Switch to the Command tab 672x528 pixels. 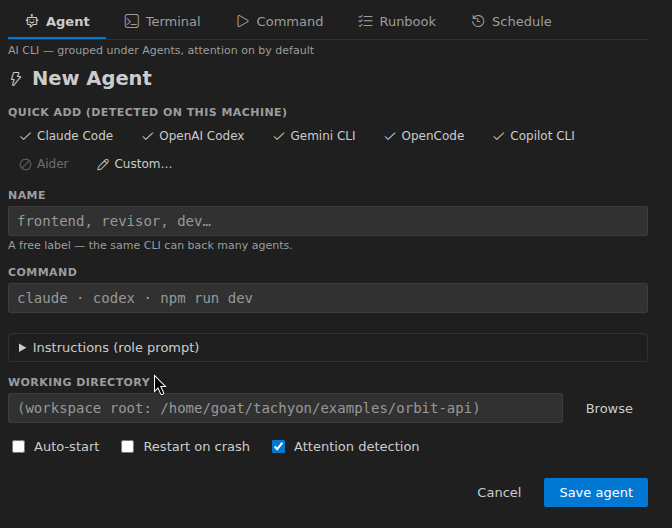(280, 21)
